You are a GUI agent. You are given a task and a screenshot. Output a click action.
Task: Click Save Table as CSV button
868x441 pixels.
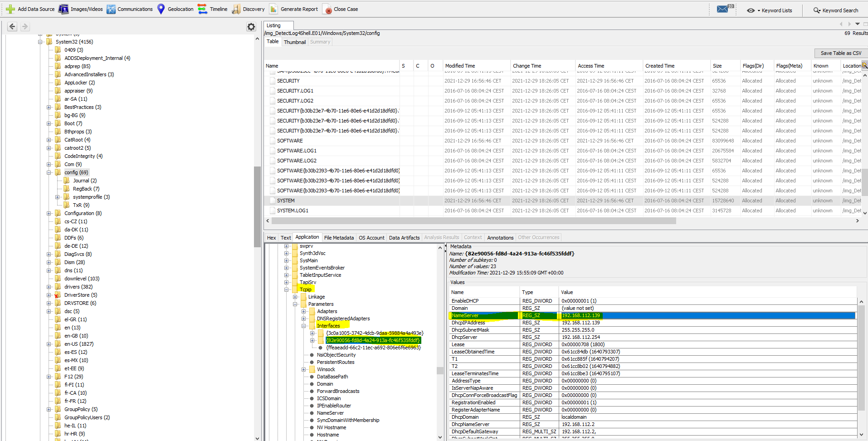coord(840,53)
